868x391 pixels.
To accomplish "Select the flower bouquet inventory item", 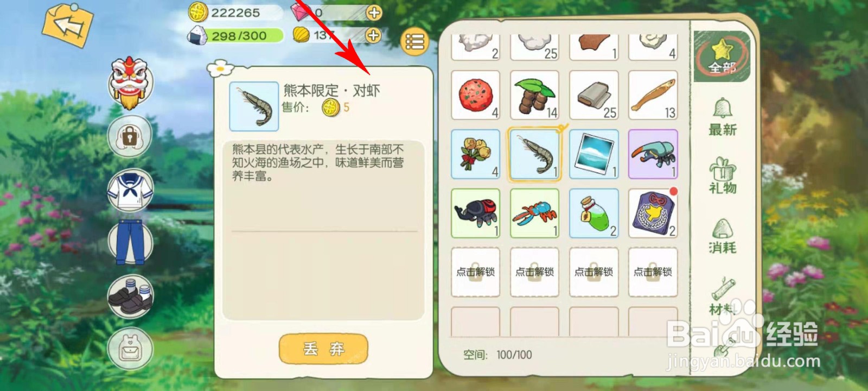I will 476,154.
